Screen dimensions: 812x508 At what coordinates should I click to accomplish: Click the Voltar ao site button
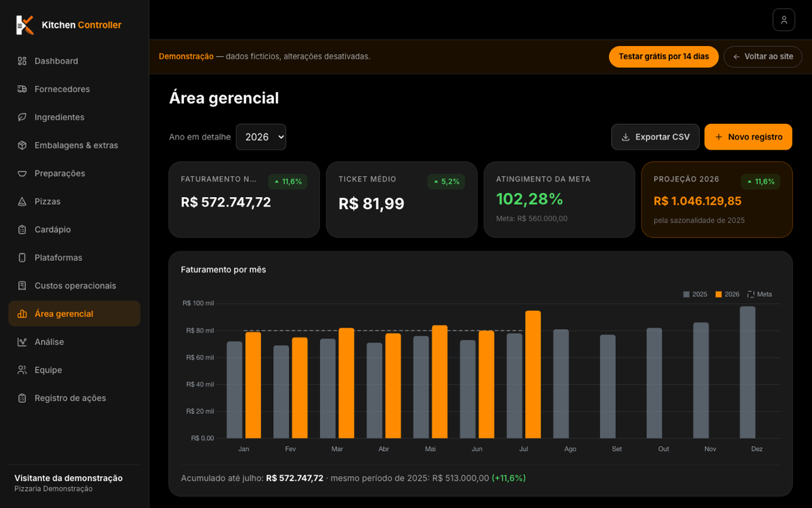[x=763, y=57]
